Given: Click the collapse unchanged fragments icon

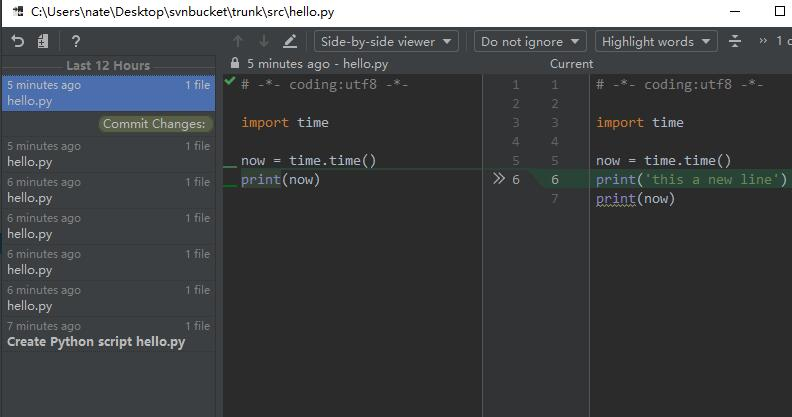Looking at the screenshot, I should 735,42.
